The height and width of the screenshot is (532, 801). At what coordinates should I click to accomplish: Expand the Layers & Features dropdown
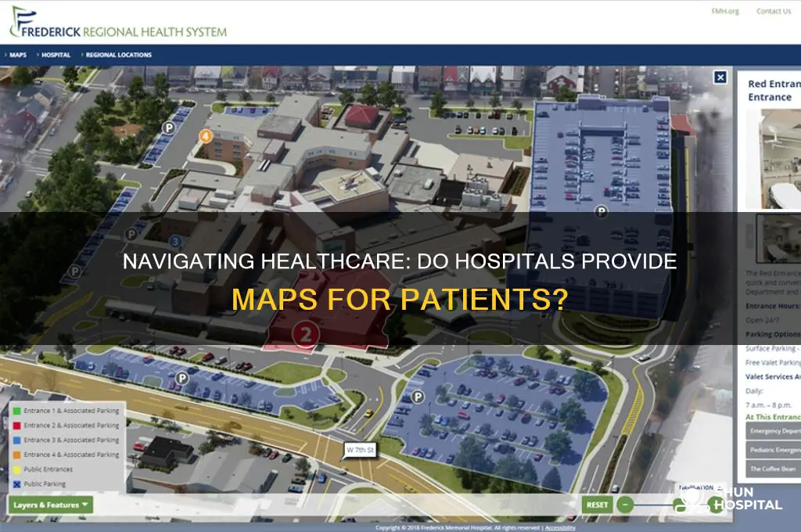point(51,505)
